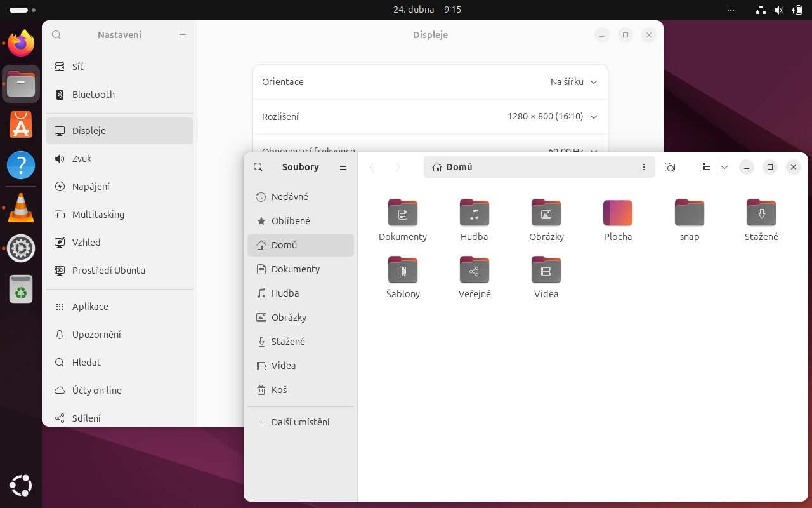The image size is (812, 508).
Task: Open the snap folder icon
Action: [x=690, y=213]
